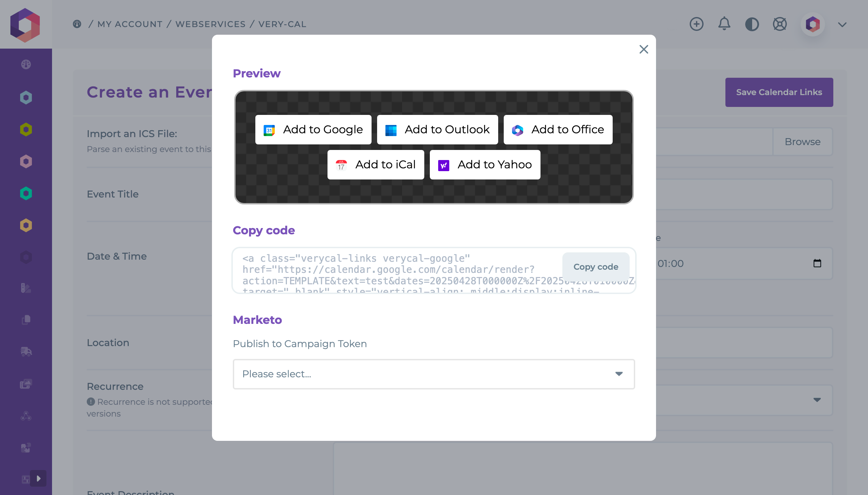Click the dashboard icon in breadcrumb
868x495 pixels.
(x=77, y=24)
